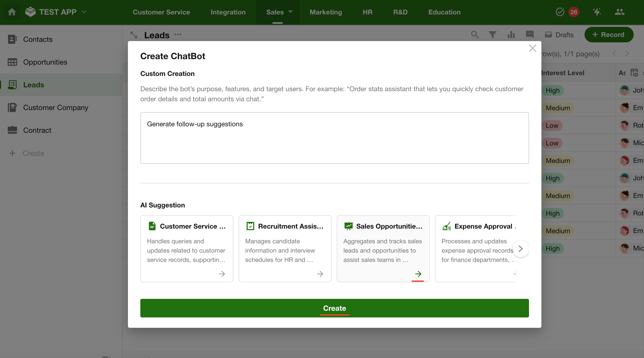Screen dimensions: 644x358
Task: Close the Create ChatBot dialog
Action: pyautogui.click(x=532, y=48)
